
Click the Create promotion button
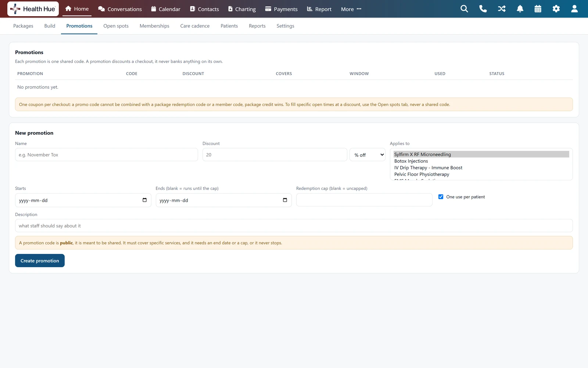pyautogui.click(x=40, y=261)
